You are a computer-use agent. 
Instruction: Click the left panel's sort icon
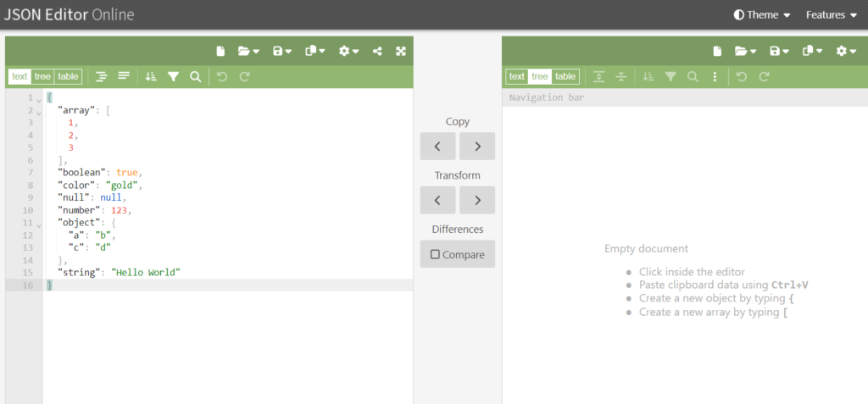click(151, 76)
